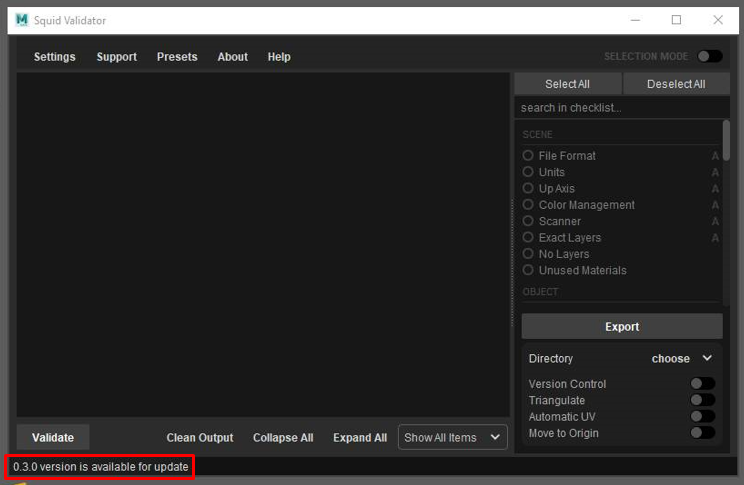Click the 0.3.0 version update message
744x485 pixels.
pos(101,467)
